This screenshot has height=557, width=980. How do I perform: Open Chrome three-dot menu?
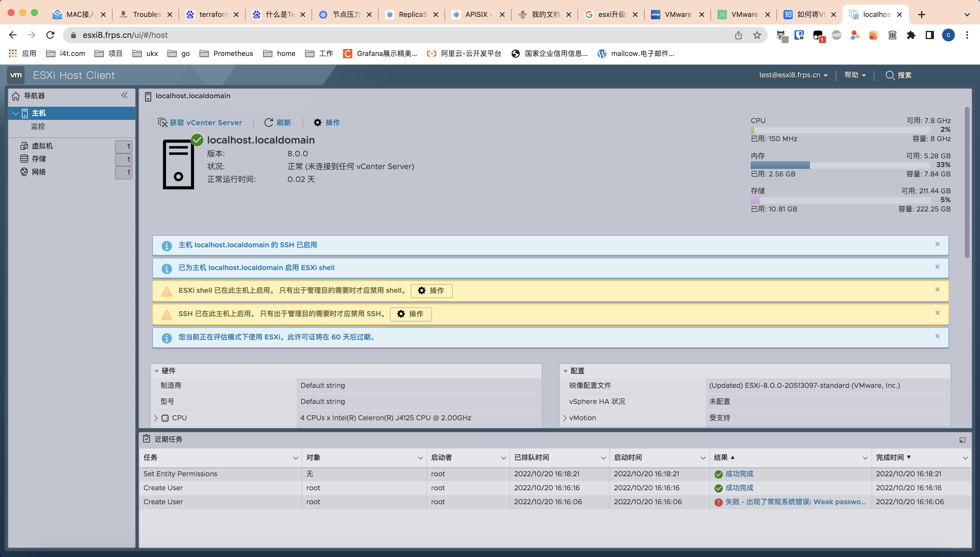pyautogui.click(x=967, y=35)
